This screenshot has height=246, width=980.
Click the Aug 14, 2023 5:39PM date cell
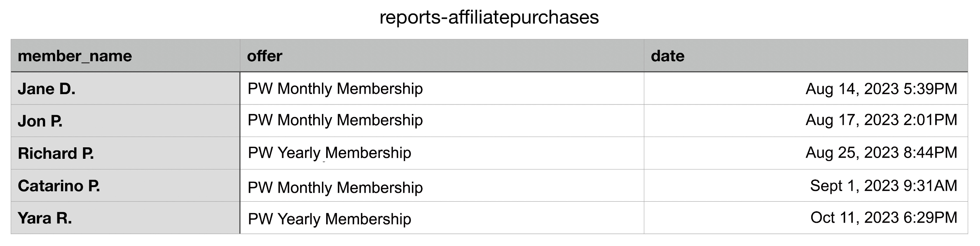click(x=881, y=89)
